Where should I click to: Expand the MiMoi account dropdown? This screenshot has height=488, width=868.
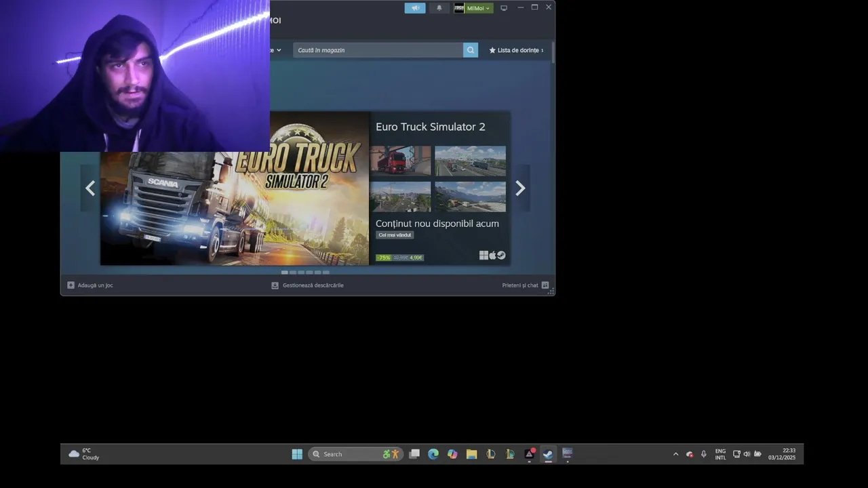[473, 8]
